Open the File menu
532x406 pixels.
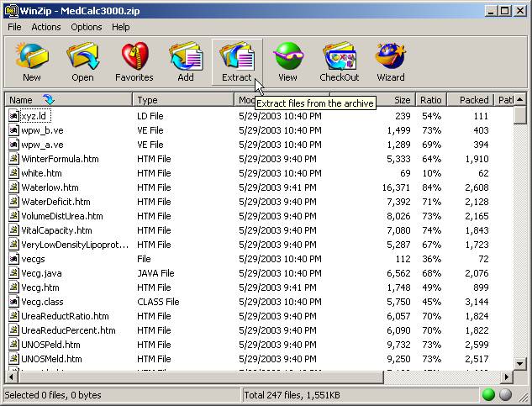[15, 27]
